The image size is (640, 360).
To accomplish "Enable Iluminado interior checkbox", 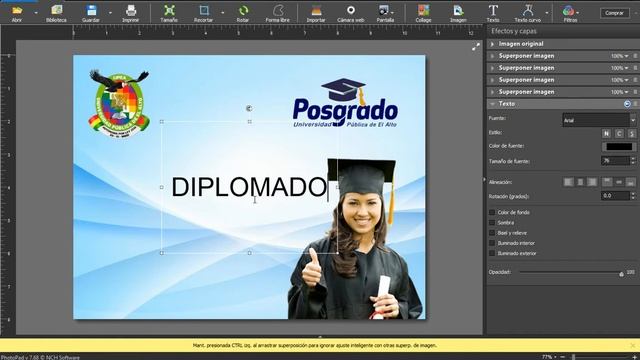I will 492,243.
